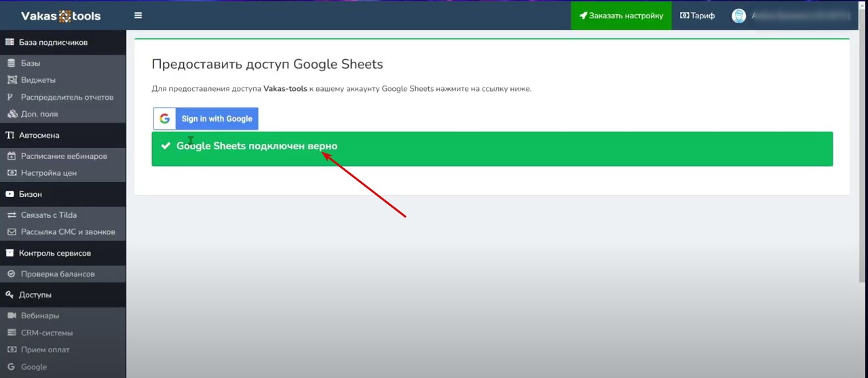
Task: Open CRM-системы in the sidebar
Action: (x=47, y=333)
